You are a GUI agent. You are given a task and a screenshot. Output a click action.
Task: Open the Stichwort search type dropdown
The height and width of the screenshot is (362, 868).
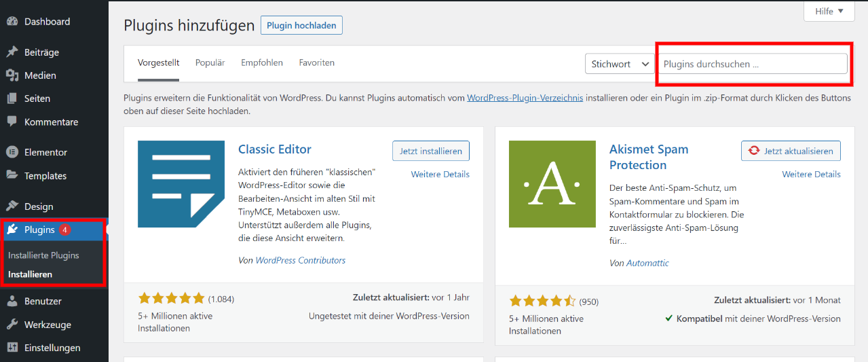click(x=619, y=64)
